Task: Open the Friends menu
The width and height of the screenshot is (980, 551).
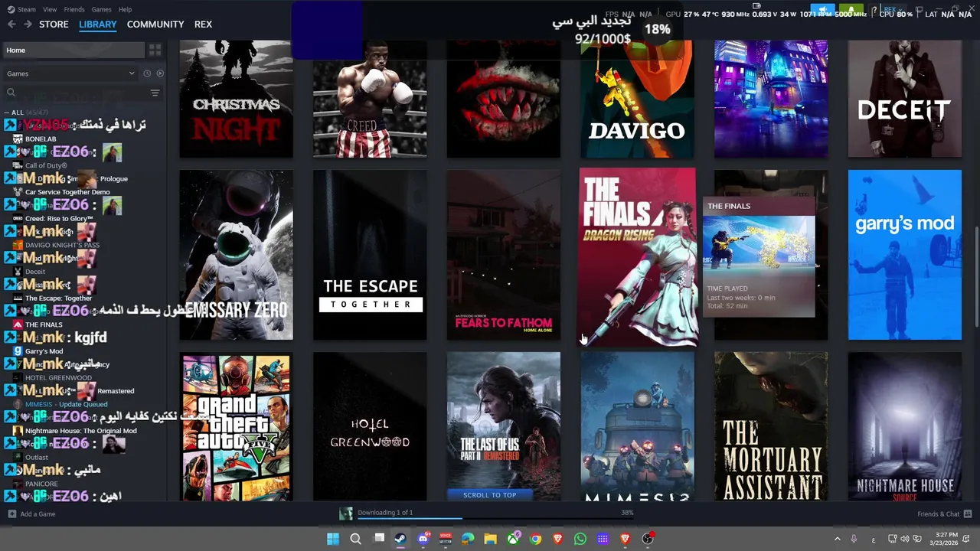Action: coord(74,9)
